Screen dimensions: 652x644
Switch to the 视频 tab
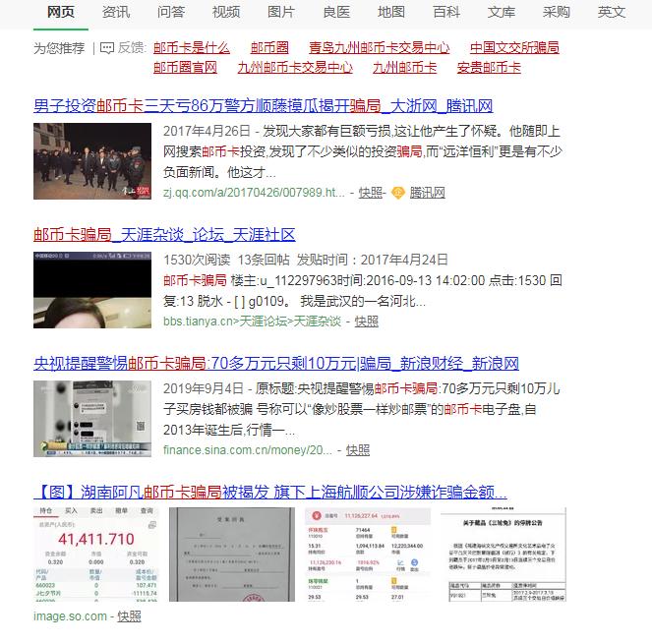[x=226, y=12]
